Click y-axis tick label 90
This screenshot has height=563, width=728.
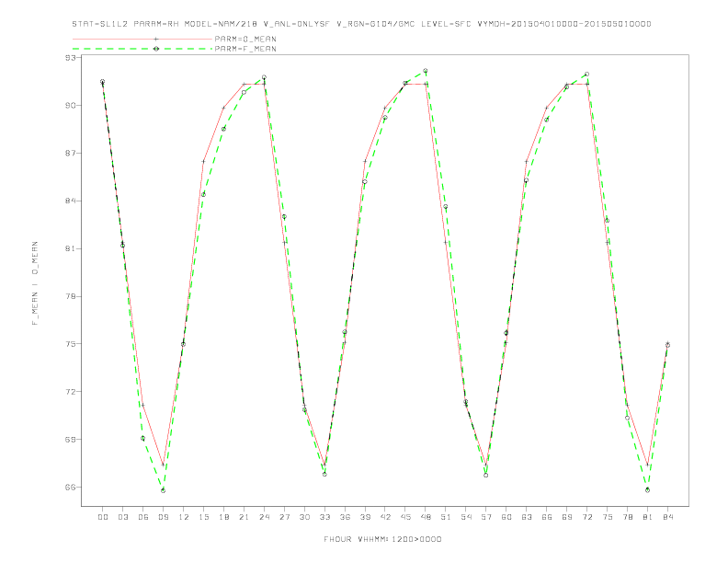pyautogui.click(x=71, y=106)
